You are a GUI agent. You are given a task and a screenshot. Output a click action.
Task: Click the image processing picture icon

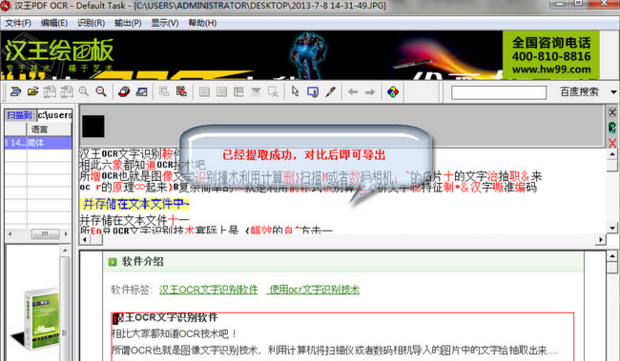[x=142, y=92]
